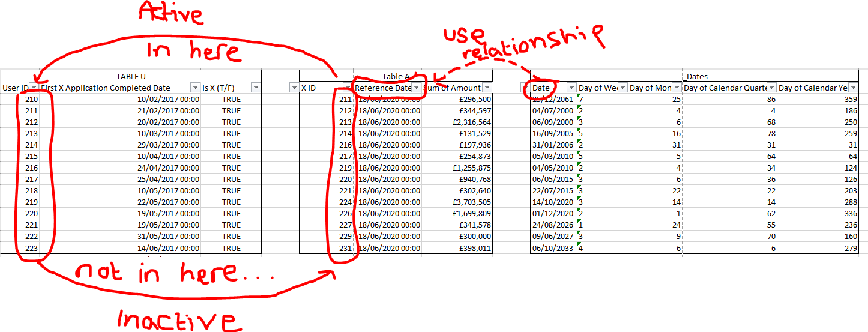The image size is (868, 332).
Task: Select Day of Calendar Year cell 288
Action: click(817, 202)
